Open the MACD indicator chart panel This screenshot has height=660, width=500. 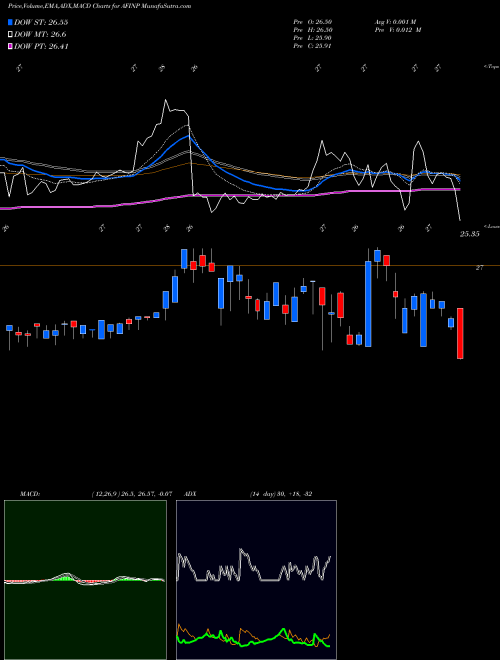85,580
